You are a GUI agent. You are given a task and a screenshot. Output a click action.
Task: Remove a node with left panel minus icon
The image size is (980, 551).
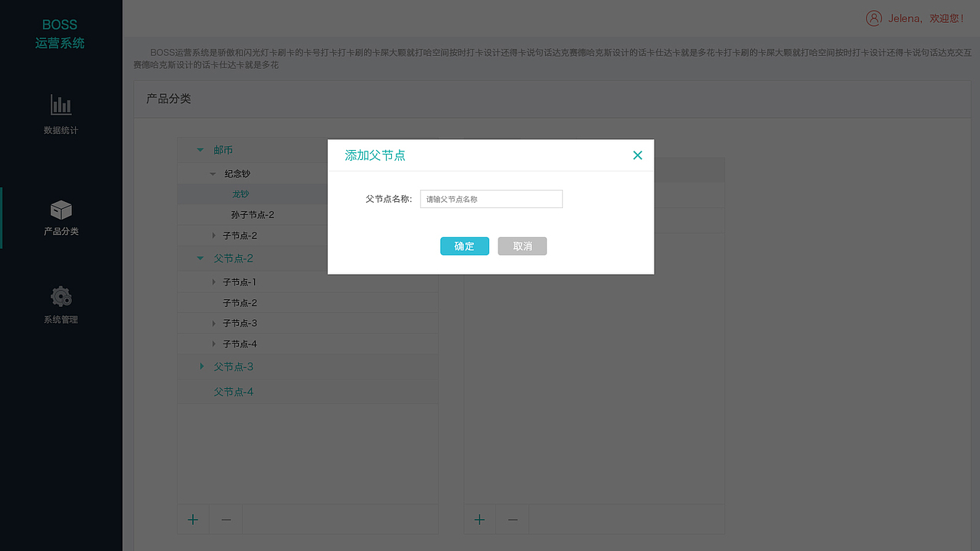click(x=226, y=520)
